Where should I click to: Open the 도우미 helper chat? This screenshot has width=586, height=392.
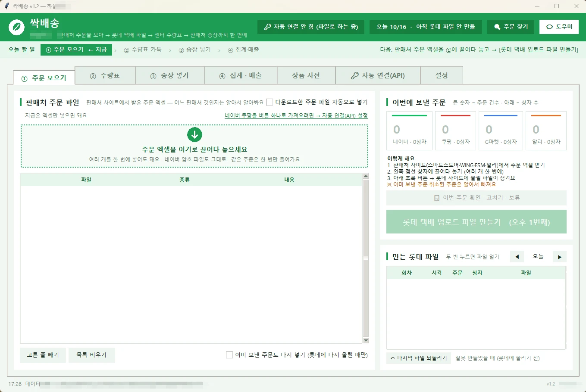[559, 27]
